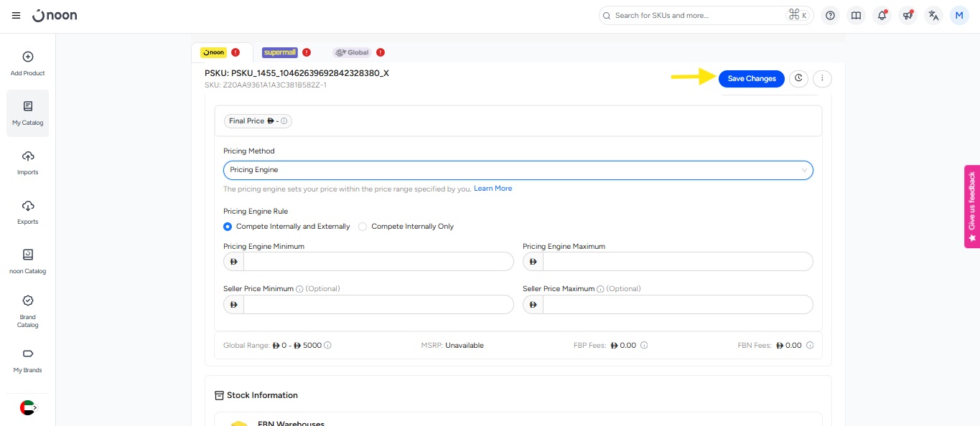Click the announcements megaphone icon

tap(907, 15)
